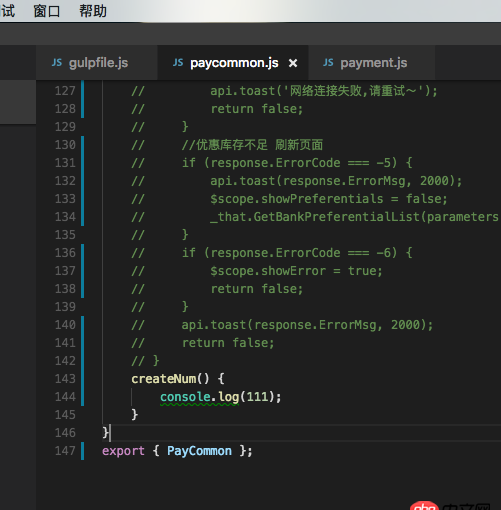
Task: Click api.toast call on line 140
Action: [x=307, y=325]
